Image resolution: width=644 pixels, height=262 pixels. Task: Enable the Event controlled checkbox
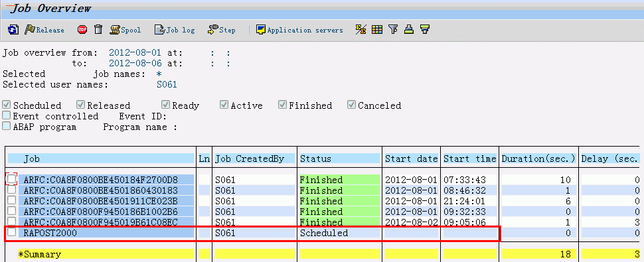coord(6,115)
